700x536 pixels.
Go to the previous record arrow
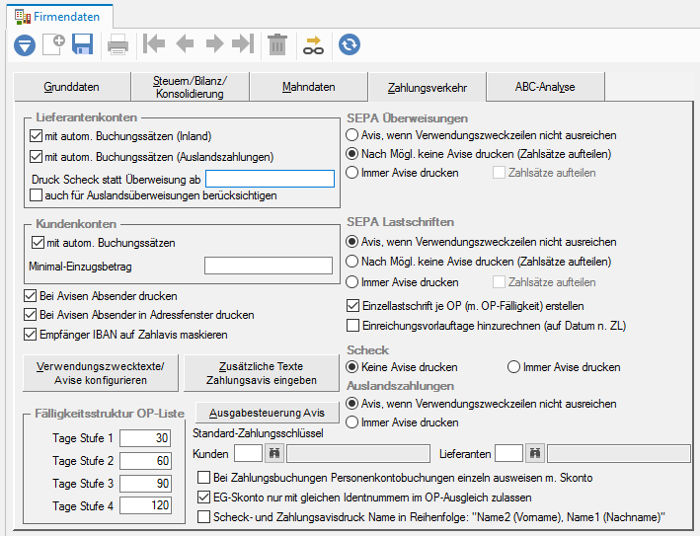[185, 44]
